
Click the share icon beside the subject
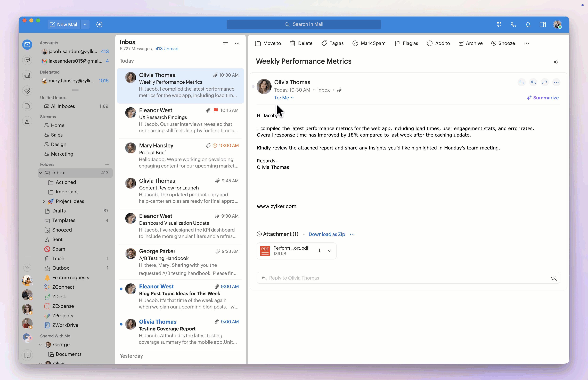click(x=556, y=62)
